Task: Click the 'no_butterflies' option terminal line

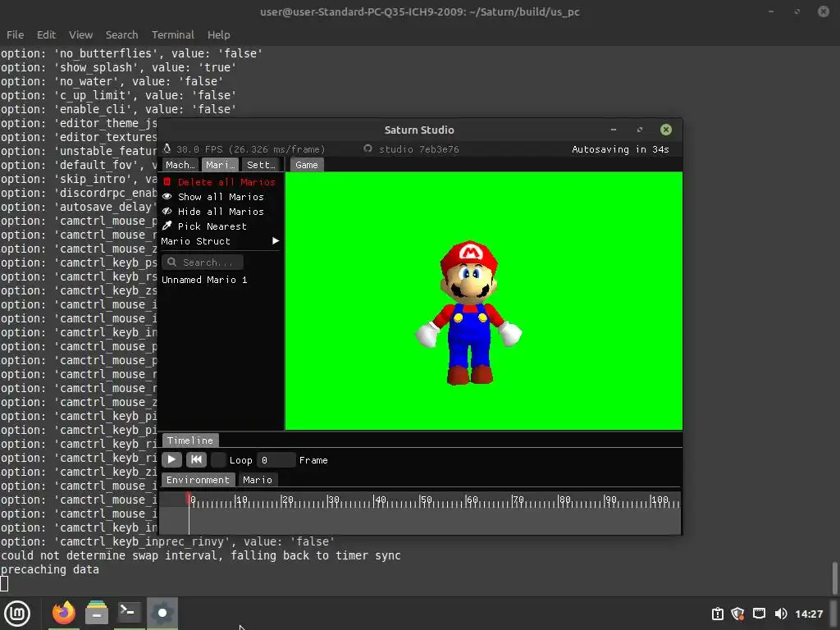Action: (131, 53)
